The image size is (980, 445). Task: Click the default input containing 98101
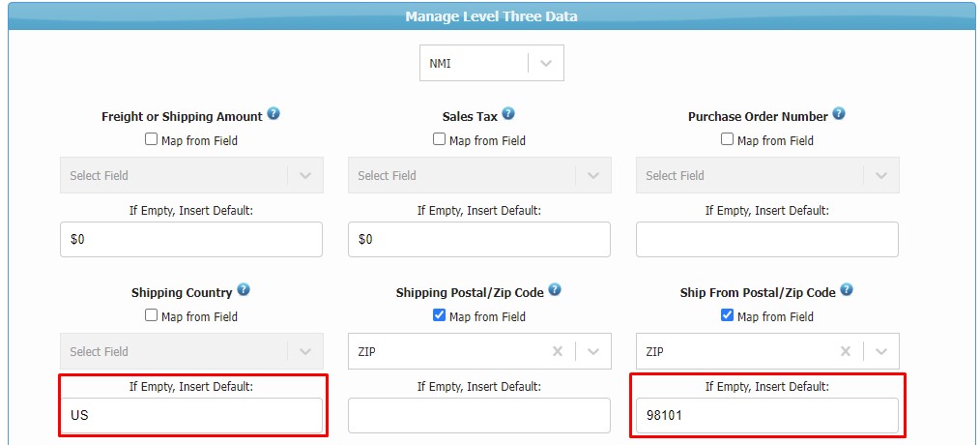click(766, 415)
